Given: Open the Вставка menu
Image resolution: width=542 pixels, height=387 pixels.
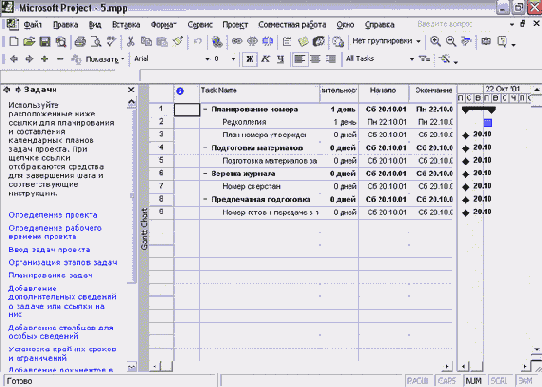Looking at the screenshot, I should click(126, 25).
